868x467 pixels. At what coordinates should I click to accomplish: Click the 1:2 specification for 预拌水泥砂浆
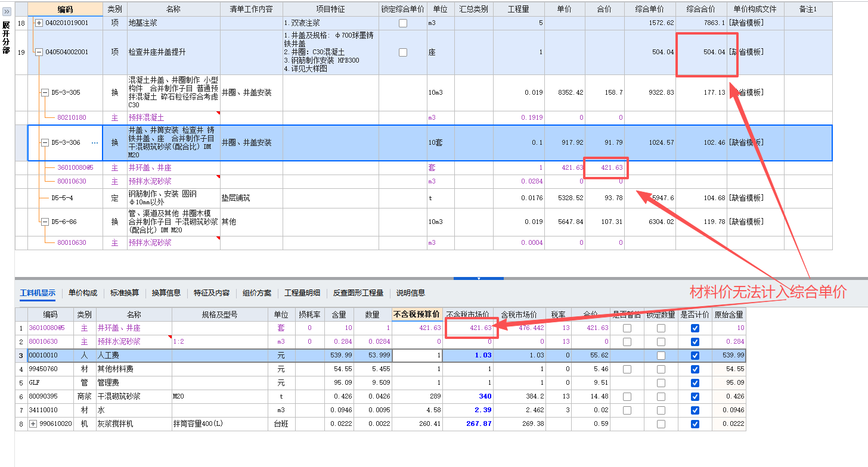[x=220, y=342]
